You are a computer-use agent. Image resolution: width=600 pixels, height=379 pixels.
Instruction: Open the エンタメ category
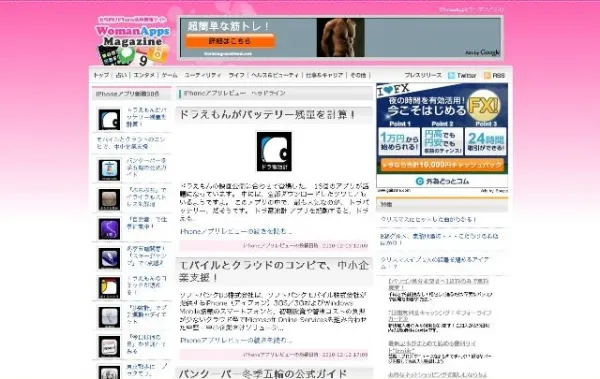coord(144,75)
